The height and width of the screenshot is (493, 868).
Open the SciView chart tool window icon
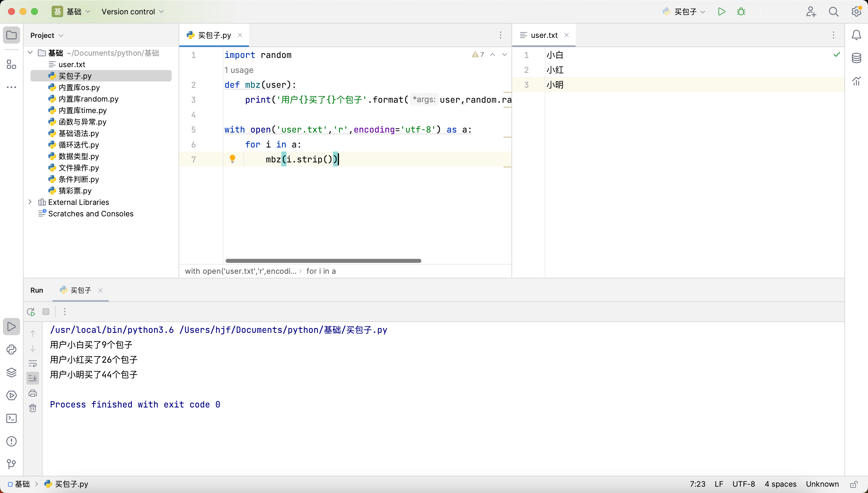857,81
